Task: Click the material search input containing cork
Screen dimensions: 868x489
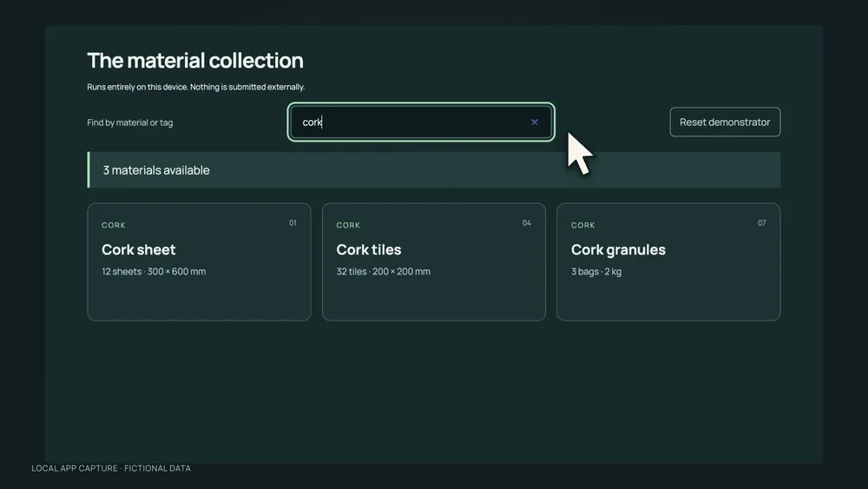Action: (421, 122)
